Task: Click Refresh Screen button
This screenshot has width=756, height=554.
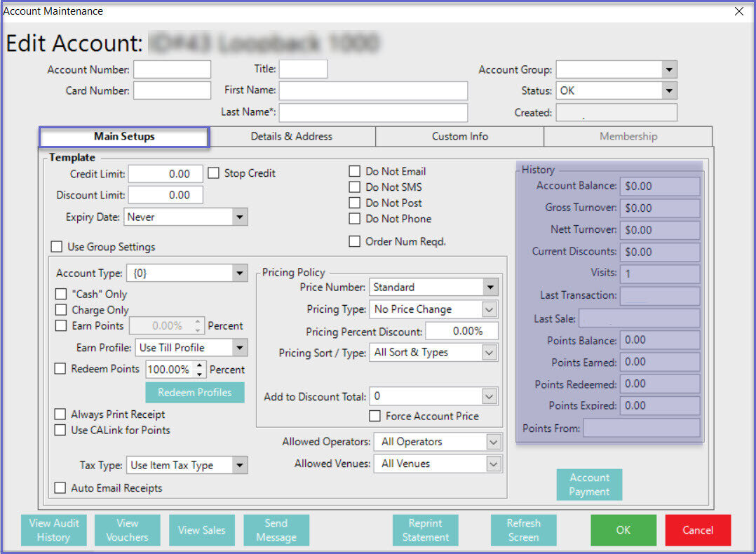Action: 523,530
